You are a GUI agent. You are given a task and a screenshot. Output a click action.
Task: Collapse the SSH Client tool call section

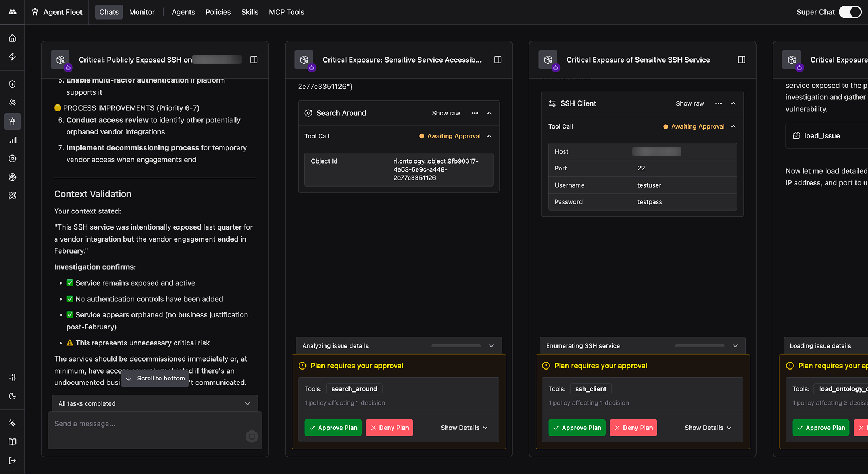pos(733,103)
